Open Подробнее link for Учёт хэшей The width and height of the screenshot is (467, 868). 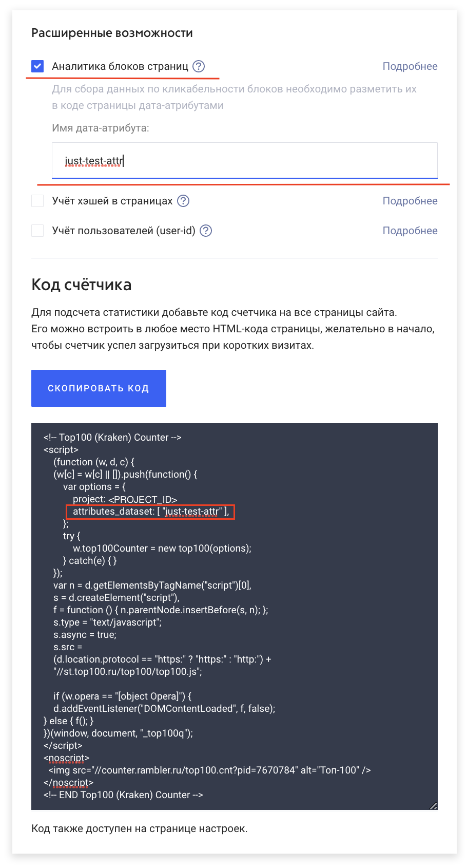[410, 201]
